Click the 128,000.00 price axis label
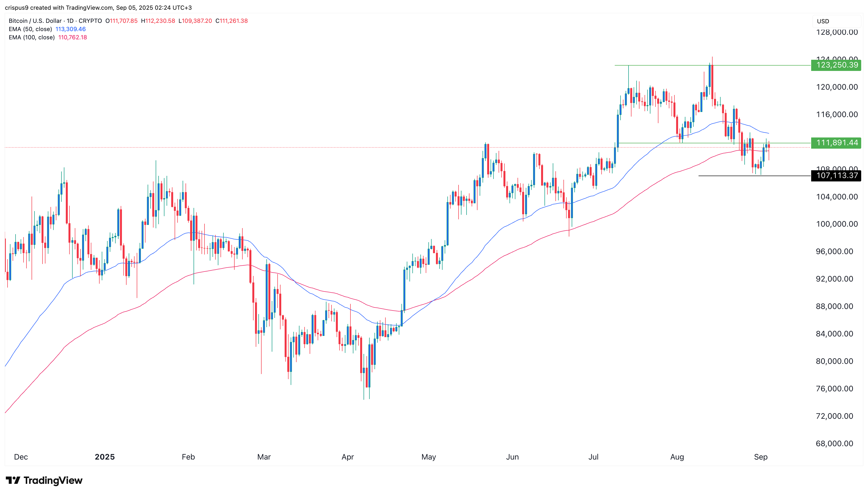The height and width of the screenshot is (495, 868). click(837, 32)
